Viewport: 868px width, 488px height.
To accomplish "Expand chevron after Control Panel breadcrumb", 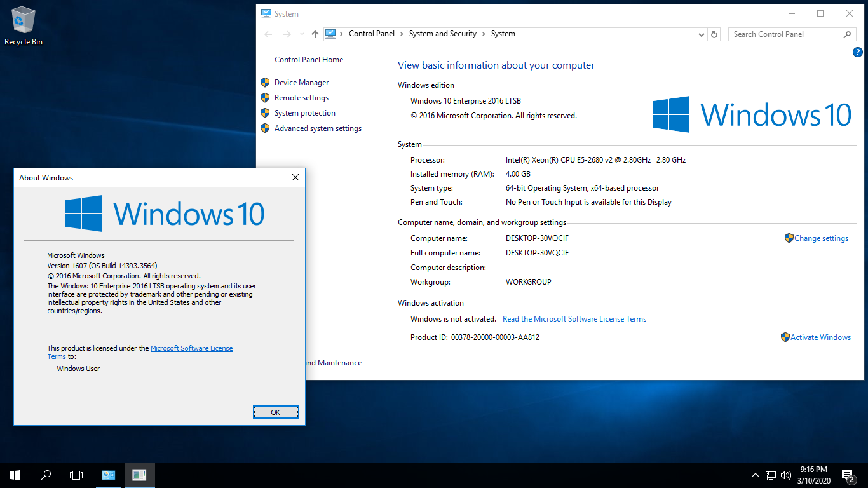I will click(402, 34).
